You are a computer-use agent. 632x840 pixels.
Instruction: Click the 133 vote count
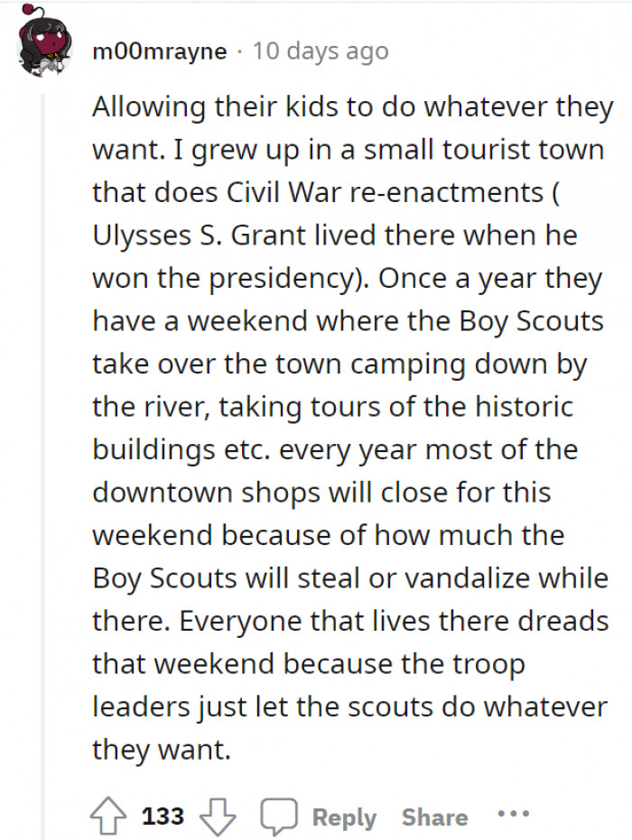(x=163, y=817)
